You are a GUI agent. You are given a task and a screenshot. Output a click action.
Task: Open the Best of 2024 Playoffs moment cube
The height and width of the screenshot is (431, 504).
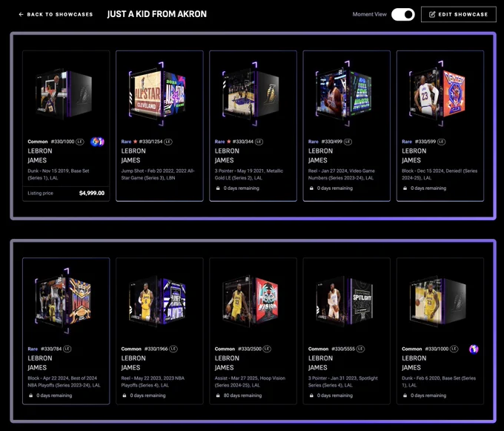tap(64, 300)
